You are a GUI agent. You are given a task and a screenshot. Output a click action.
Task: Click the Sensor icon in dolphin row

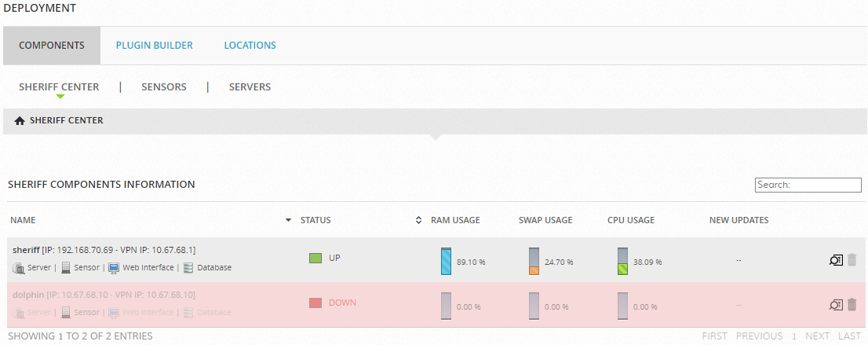pos(66,312)
